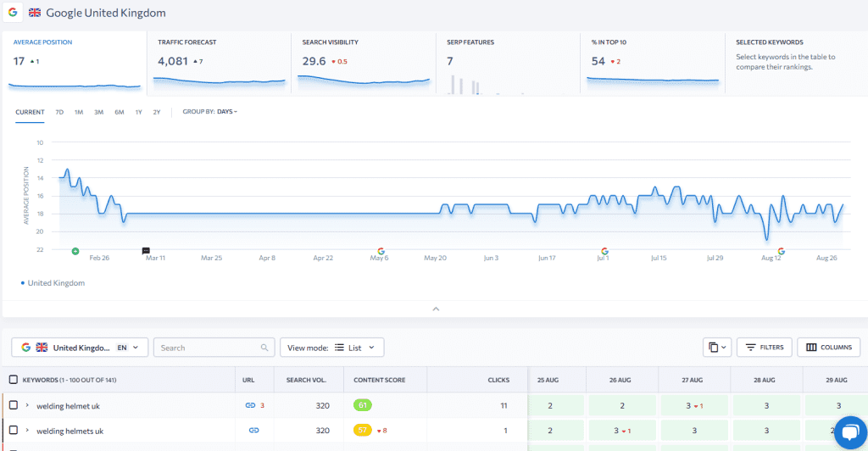Select the 1M time range tab

(x=79, y=113)
